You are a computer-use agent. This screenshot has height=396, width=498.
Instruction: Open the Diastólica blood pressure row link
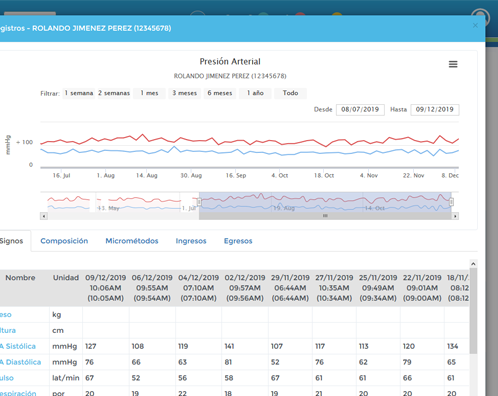pos(20,362)
